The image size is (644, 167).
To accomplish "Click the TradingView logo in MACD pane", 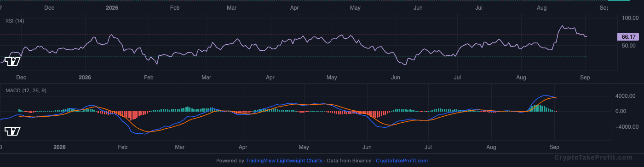I will 12,131.
